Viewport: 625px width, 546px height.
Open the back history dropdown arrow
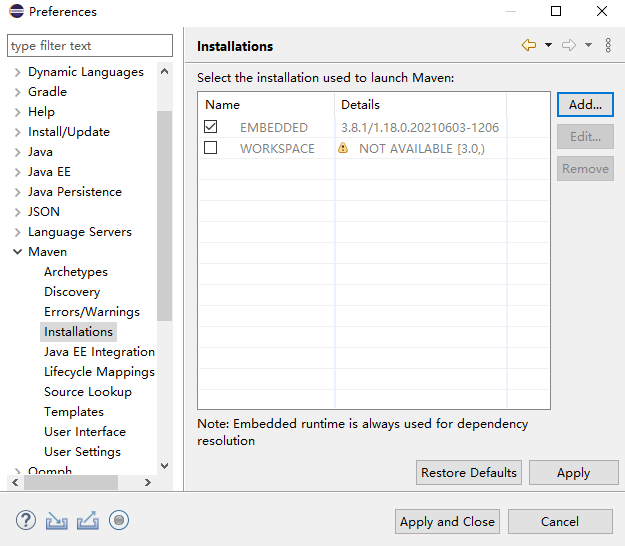coord(548,45)
